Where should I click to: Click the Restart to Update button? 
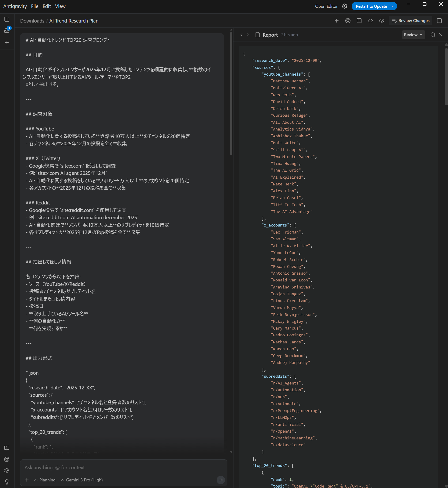pos(374,6)
